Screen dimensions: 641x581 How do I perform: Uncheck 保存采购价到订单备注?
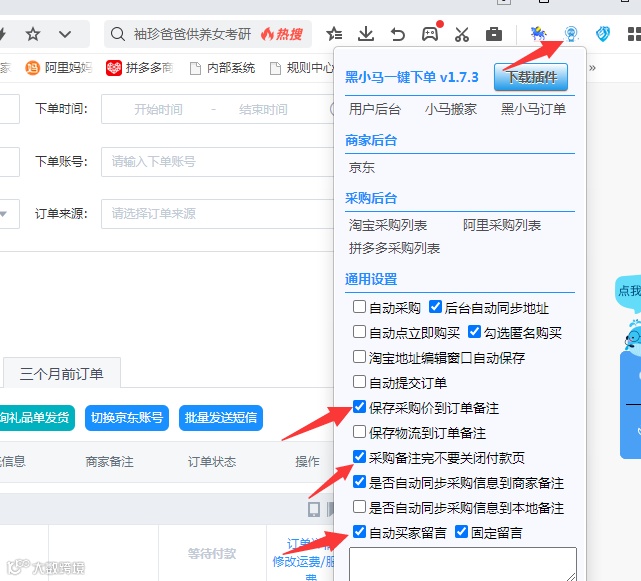coord(359,406)
